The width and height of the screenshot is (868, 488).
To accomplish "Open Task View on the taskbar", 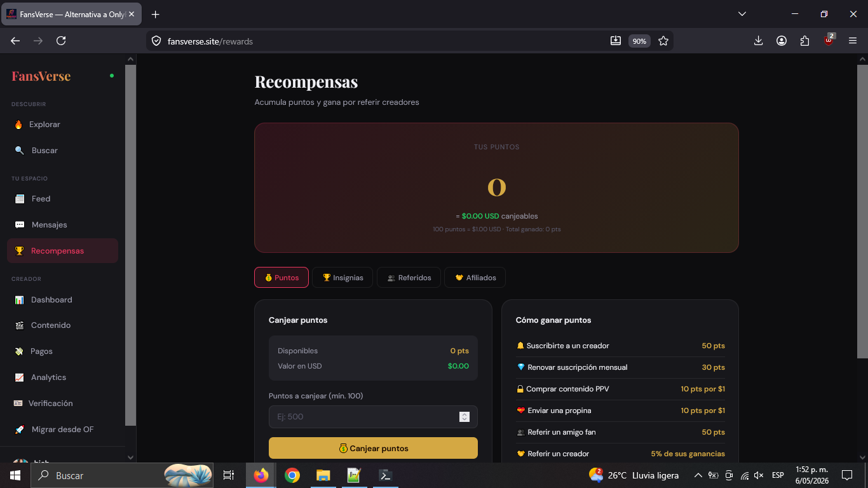I will 229,475.
